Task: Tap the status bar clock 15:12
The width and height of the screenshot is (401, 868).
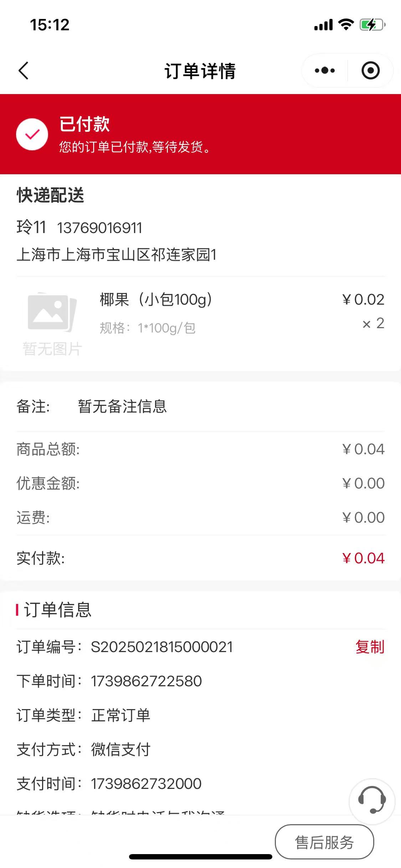Action: point(50,25)
